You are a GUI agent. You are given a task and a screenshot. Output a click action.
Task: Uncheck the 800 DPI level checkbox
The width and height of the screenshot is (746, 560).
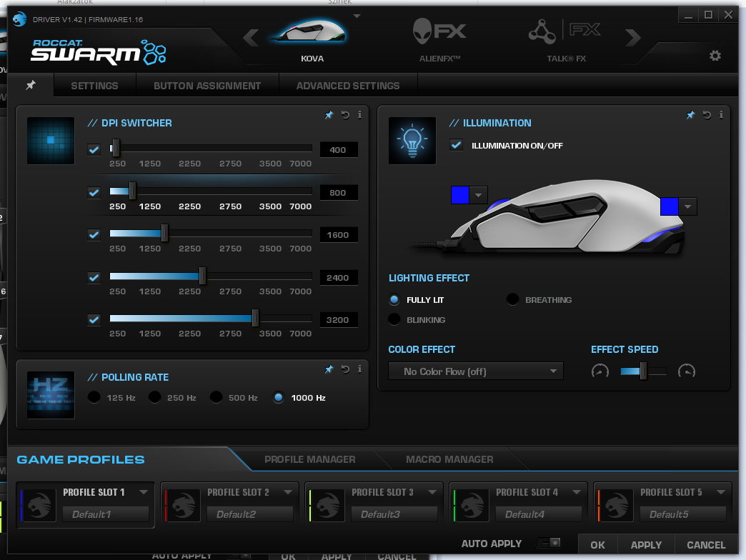94,193
